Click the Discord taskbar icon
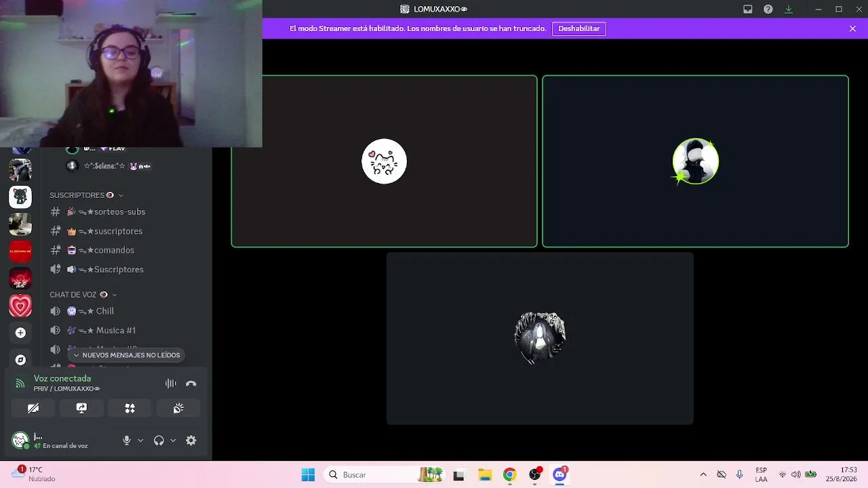868x488 pixels. 560,474
